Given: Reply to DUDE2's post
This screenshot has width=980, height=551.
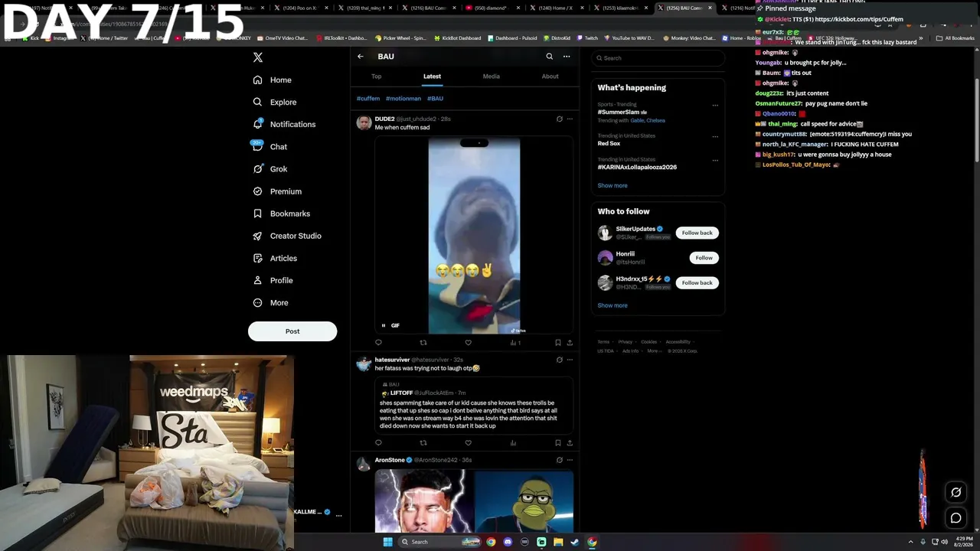Looking at the screenshot, I should tap(378, 343).
